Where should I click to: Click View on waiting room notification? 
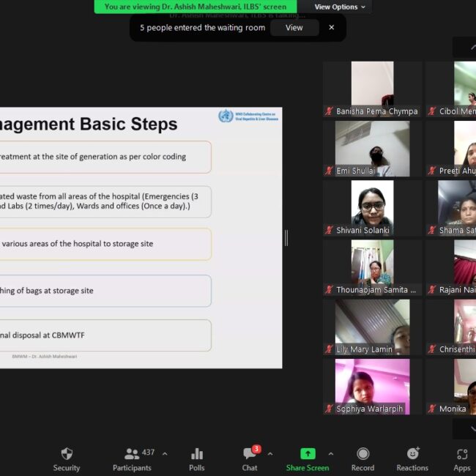pyautogui.click(x=294, y=28)
